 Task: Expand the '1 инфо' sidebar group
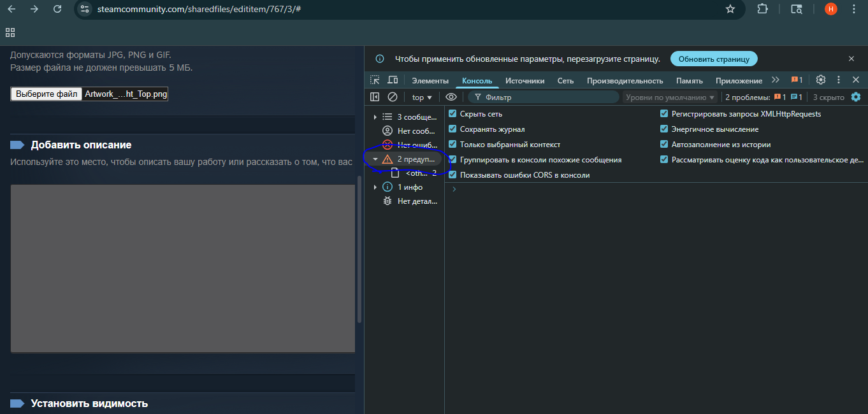coord(375,187)
